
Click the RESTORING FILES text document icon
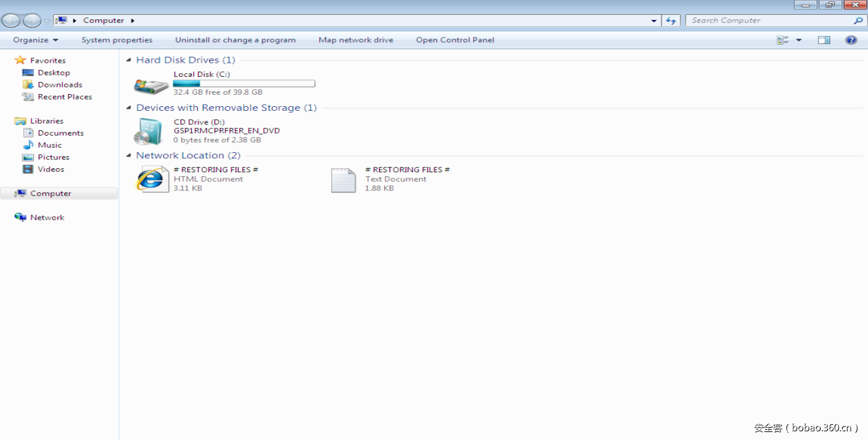click(343, 180)
